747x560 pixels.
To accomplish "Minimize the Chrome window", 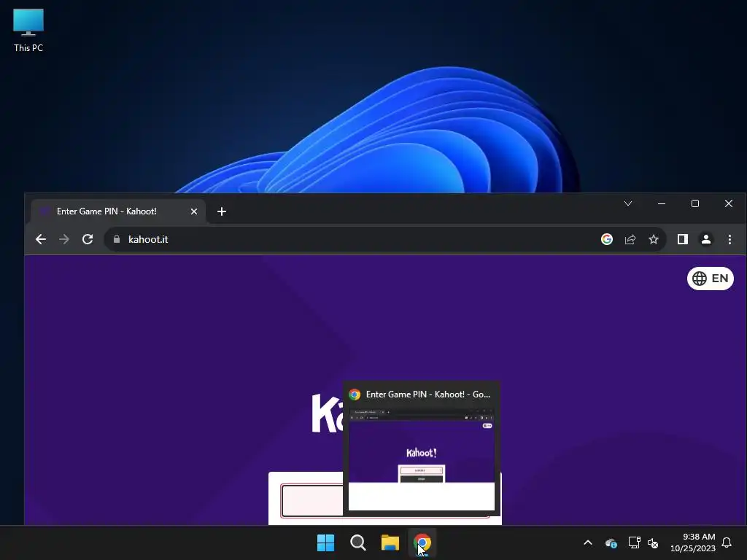I will [661, 203].
